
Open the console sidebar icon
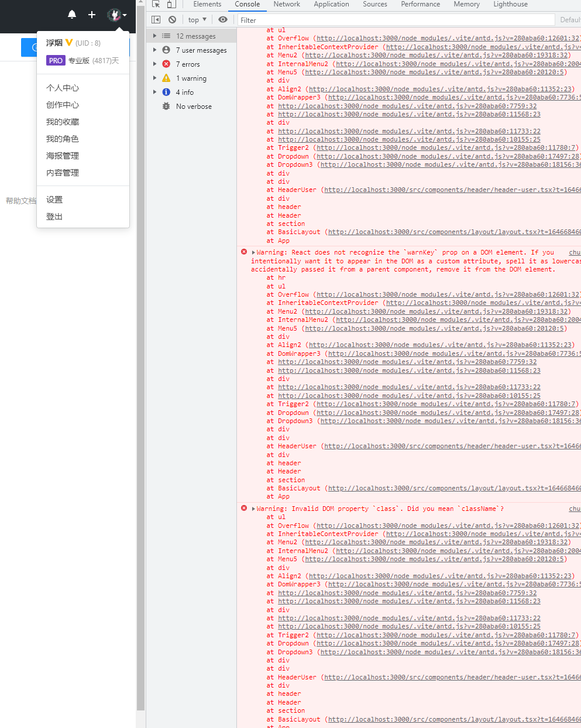pyautogui.click(x=156, y=19)
